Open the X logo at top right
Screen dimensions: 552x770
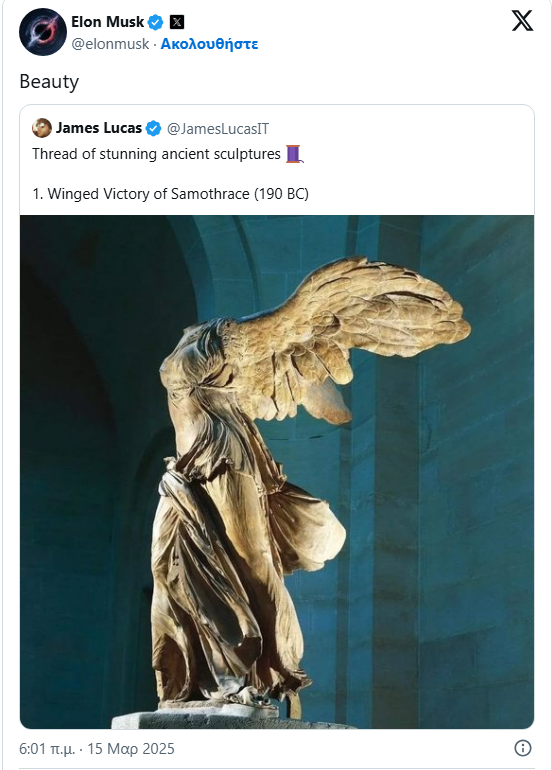coord(522,21)
